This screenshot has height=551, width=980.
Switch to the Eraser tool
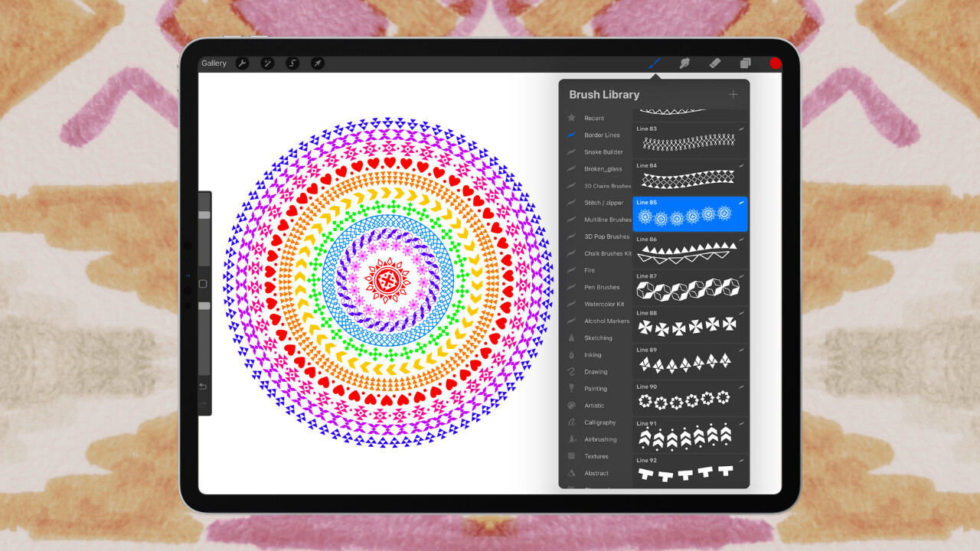tap(714, 63)
